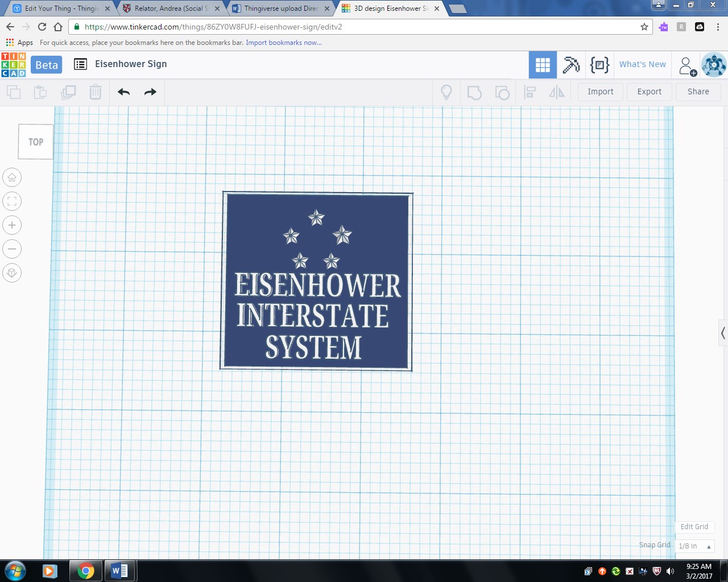Open the Bricks mode icon
The height and width of the screenshot is (582, 728).
tap(599, 65)
